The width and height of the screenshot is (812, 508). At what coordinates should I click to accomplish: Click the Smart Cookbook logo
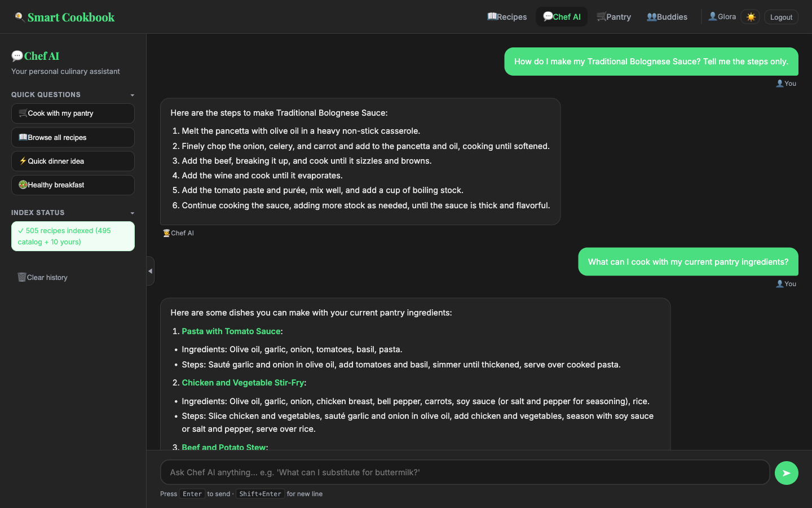64,17
